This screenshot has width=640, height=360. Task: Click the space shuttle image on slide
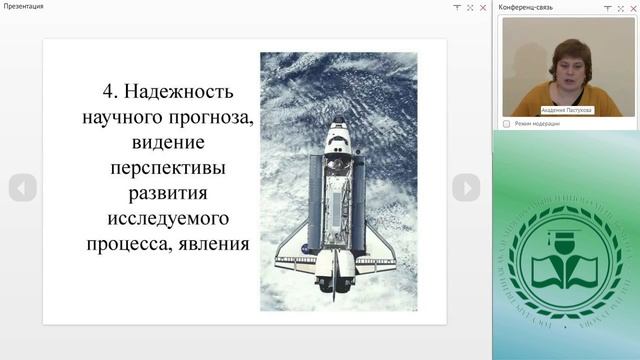[x=339, y=182]
